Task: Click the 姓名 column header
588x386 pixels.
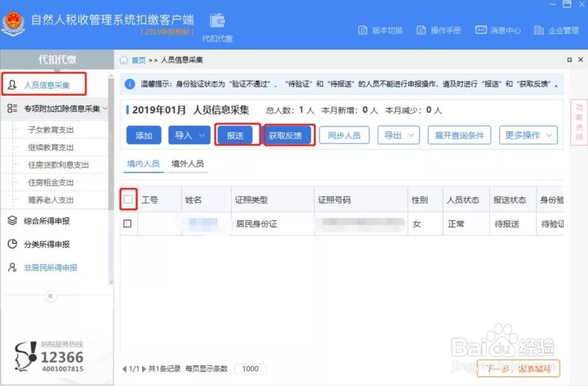Action: click(206, 199)
